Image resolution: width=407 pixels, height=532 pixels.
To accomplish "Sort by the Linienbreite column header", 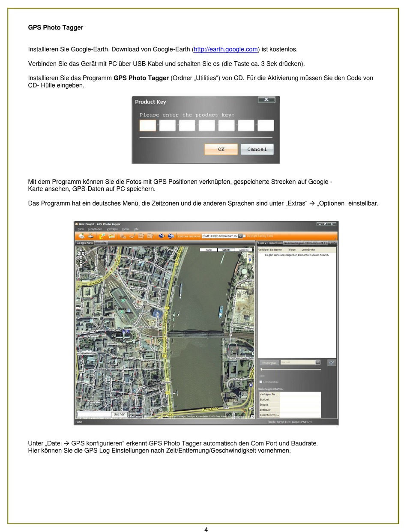I will point(308,249).
